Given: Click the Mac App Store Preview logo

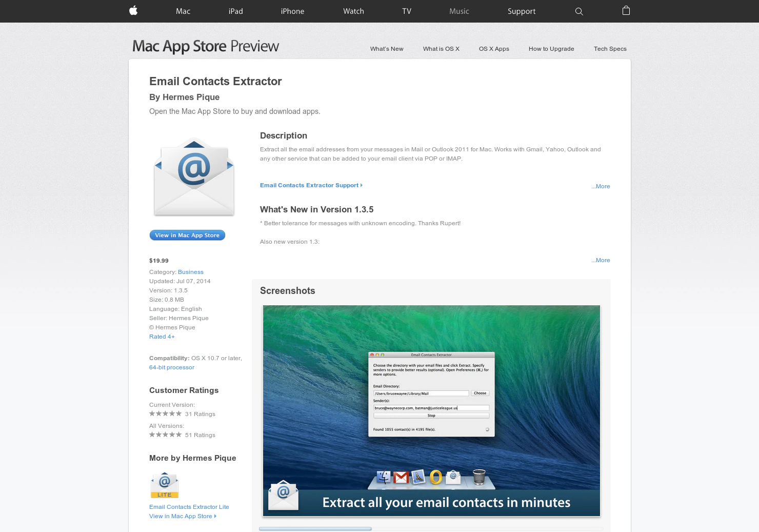Looking at the screenshot, I should tap(204, 46).
